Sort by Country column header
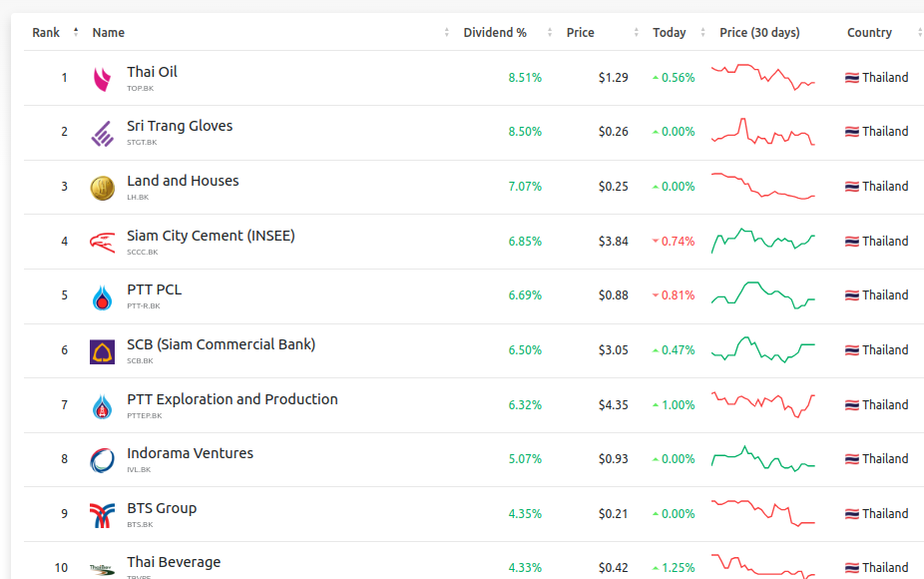Image resolution: width=924 pixels, height=579 pixels. pyautogui.click(x=869, y=33)
